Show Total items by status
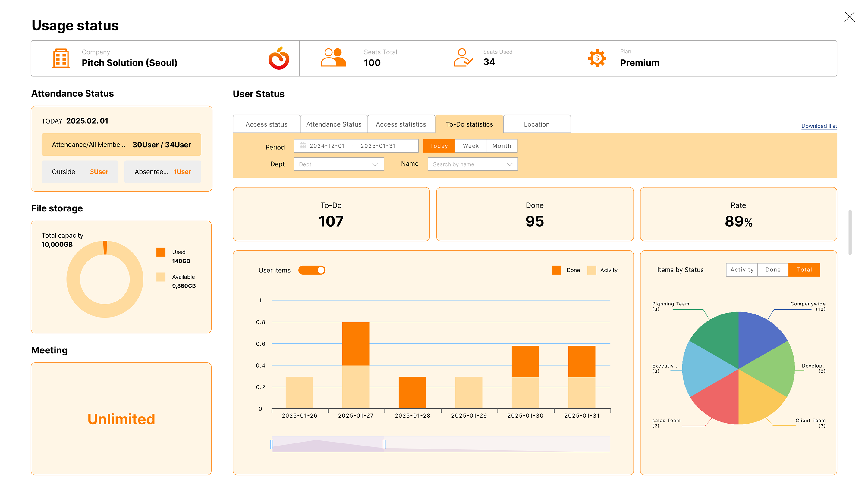868x488 pixels. coord(804,270)
